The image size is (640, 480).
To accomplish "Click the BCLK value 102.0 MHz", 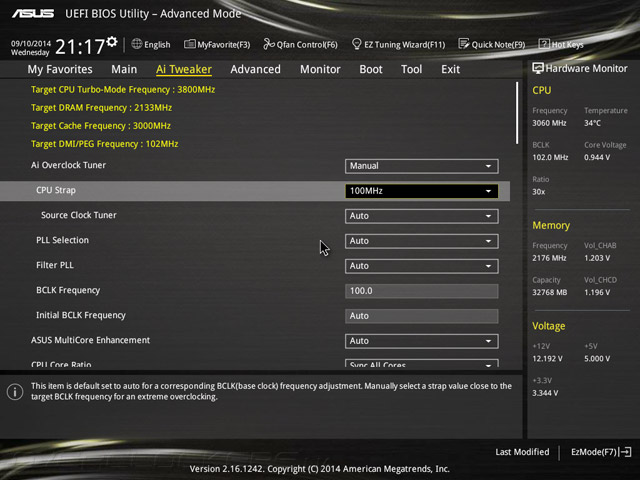I will coord(550,158).
